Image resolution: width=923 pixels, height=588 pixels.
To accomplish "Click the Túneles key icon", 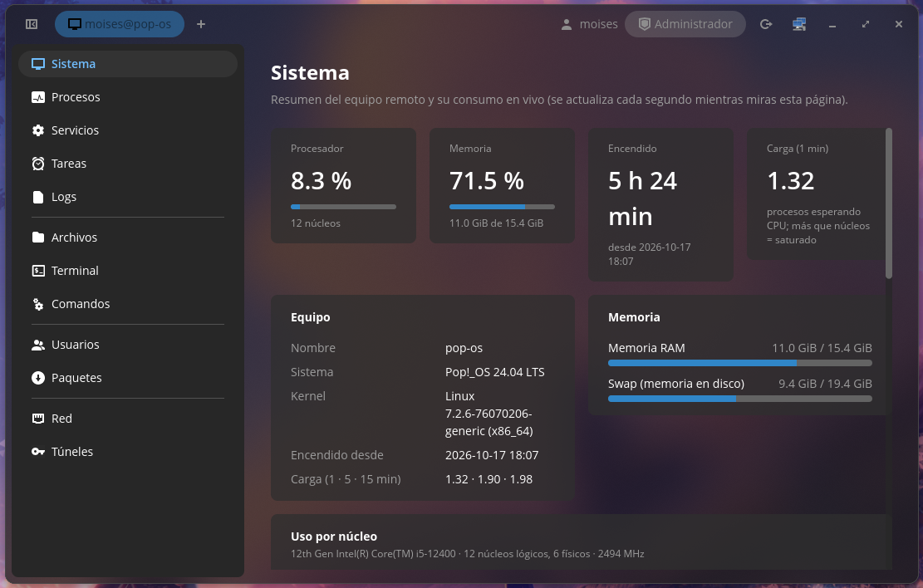I will point(38,452).
